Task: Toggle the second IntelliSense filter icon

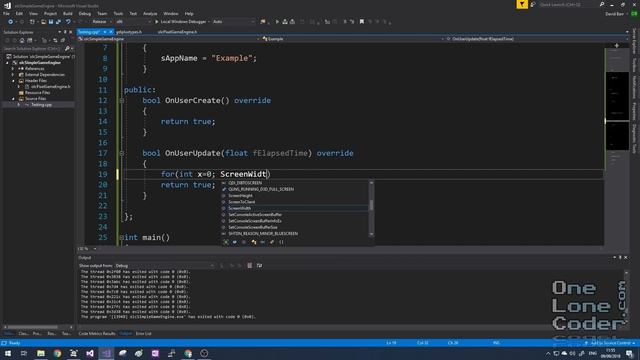Action: (x=235, y=242)
